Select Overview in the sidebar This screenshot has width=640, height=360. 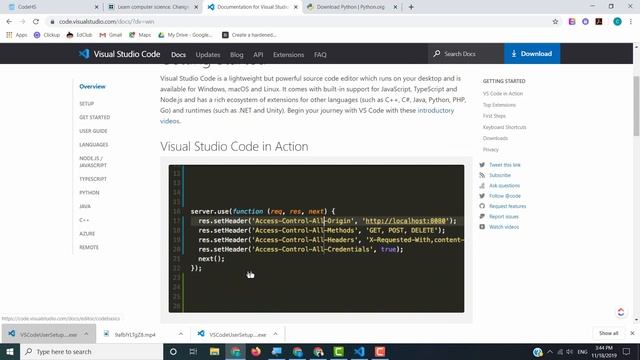(92, 87)
